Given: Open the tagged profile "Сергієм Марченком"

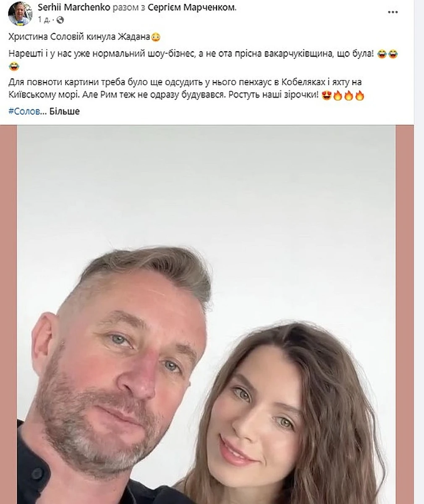Looking at the screenshot, I should pos(191,7).
